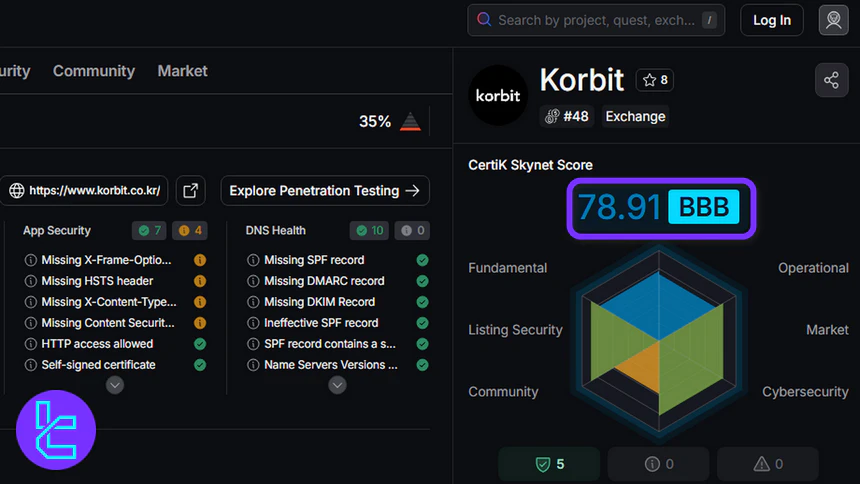Viewport: 860px width, 484px height.
Task: Click the warning triangle count 0 button
Action: 768,464
